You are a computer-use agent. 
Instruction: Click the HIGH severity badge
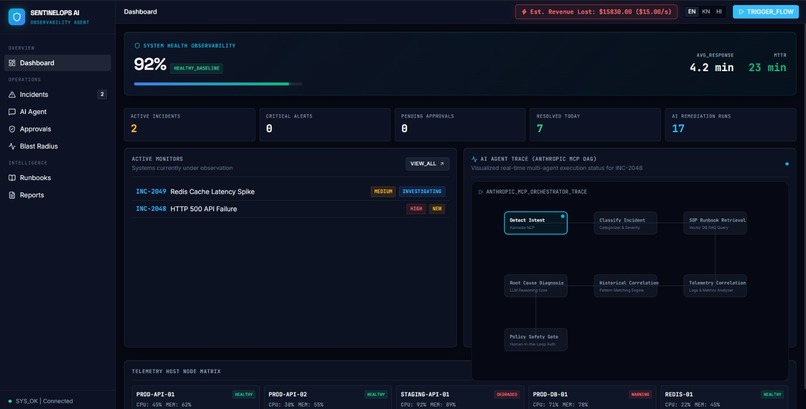pos(416,209)
